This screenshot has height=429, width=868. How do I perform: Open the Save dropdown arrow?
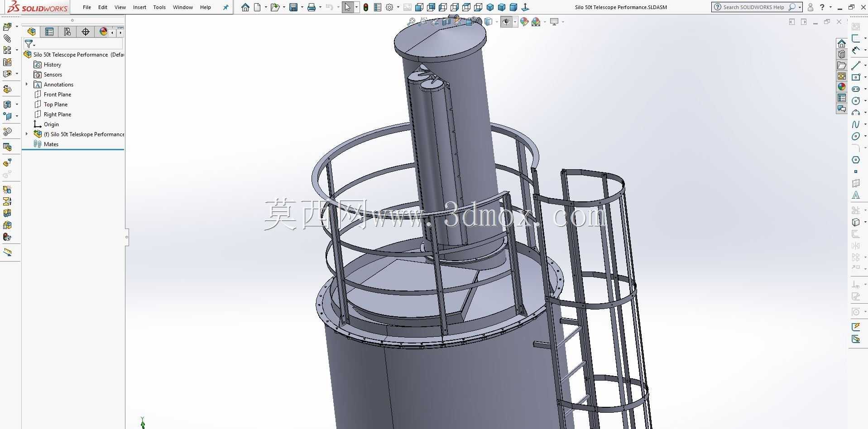tap(302, 7)
